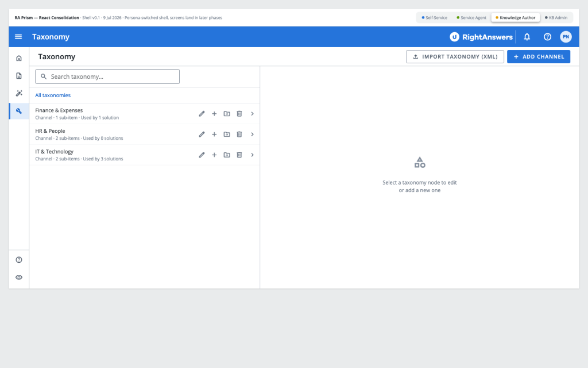Switch to the Self-Service persona
The image size is (588, 368).
[x=434, y=18]
